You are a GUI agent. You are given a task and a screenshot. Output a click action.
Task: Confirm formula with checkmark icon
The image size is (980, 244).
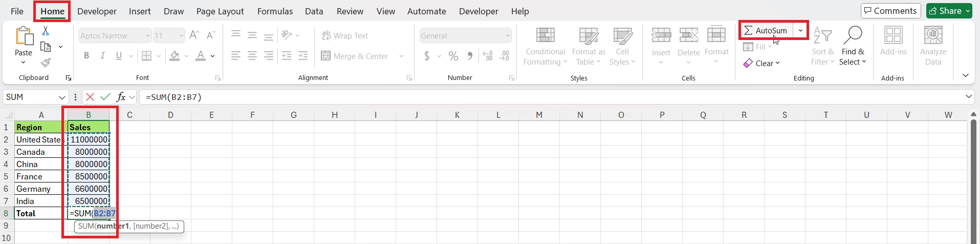tap(105, 97)
